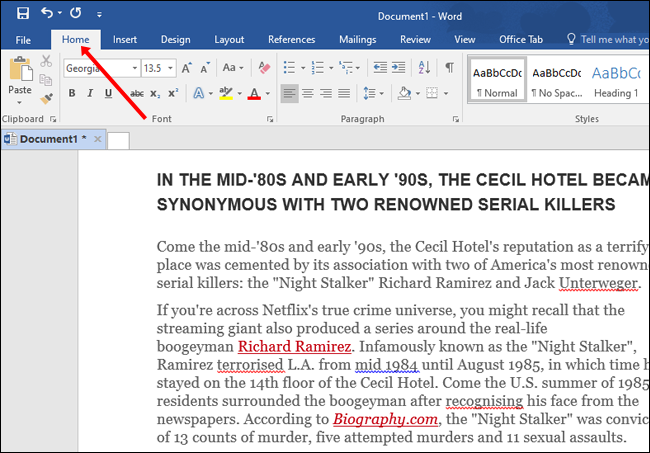Toggle Underline formatting
The width and height of the screenshot is (650, 453).
108,93
